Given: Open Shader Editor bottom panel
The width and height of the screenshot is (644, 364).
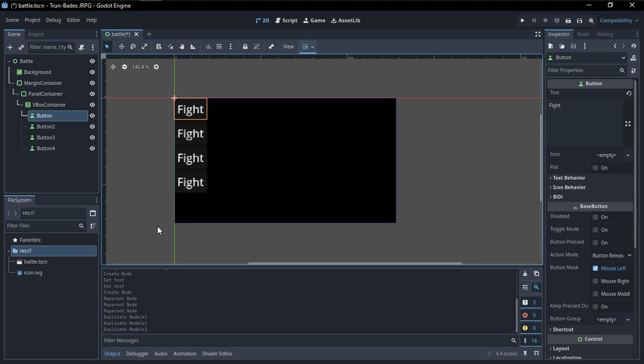Looking at the screenshot, I should click(217, 354).
